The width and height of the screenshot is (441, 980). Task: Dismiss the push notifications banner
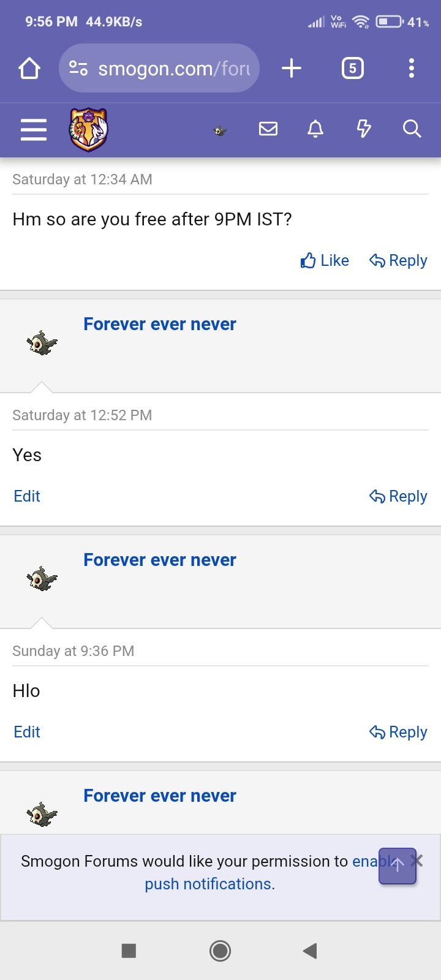tap(418, 861)
